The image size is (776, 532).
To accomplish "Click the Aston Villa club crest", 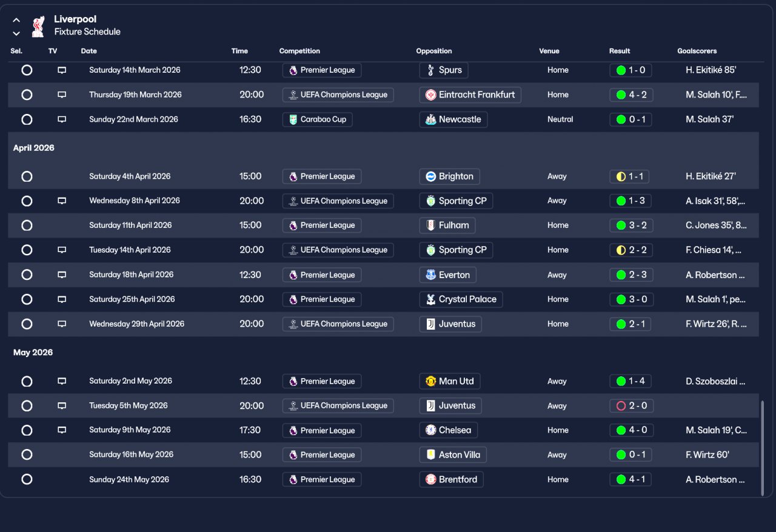I will pos(430,454).
